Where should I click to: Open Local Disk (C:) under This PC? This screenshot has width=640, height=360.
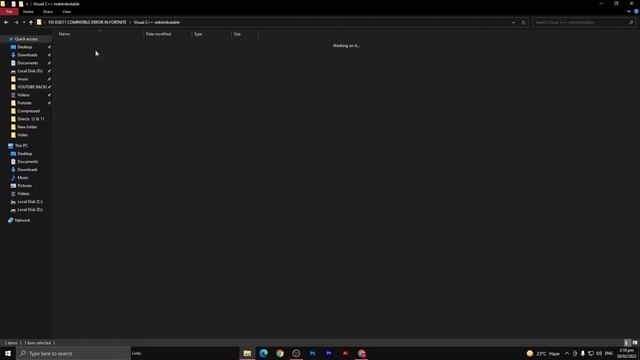coord(29,202)
